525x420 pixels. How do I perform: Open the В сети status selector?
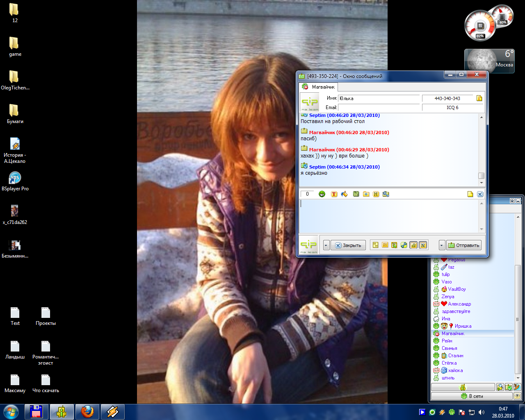click(x=472, y=396)
